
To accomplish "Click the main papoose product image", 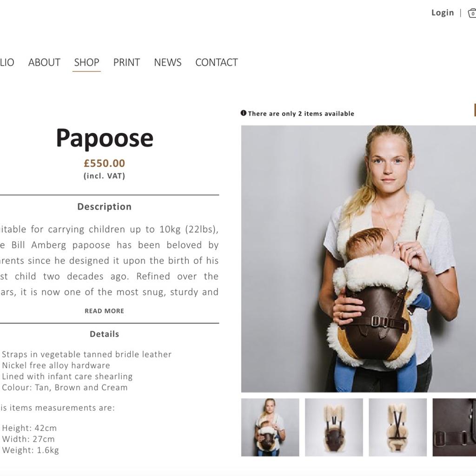I will [x=358, y=258].
